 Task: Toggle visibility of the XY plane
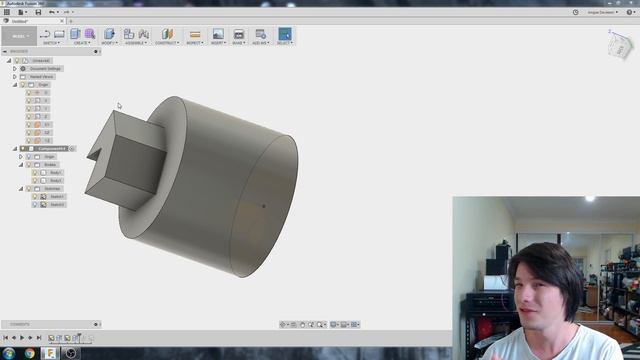(x=29, y=124)
